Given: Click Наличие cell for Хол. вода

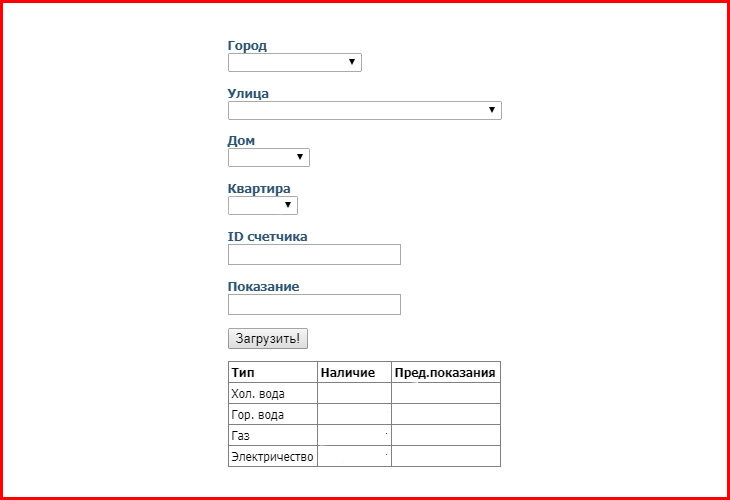Looking at the screenshot, I should pyautogui.click(x=354, y=393).
